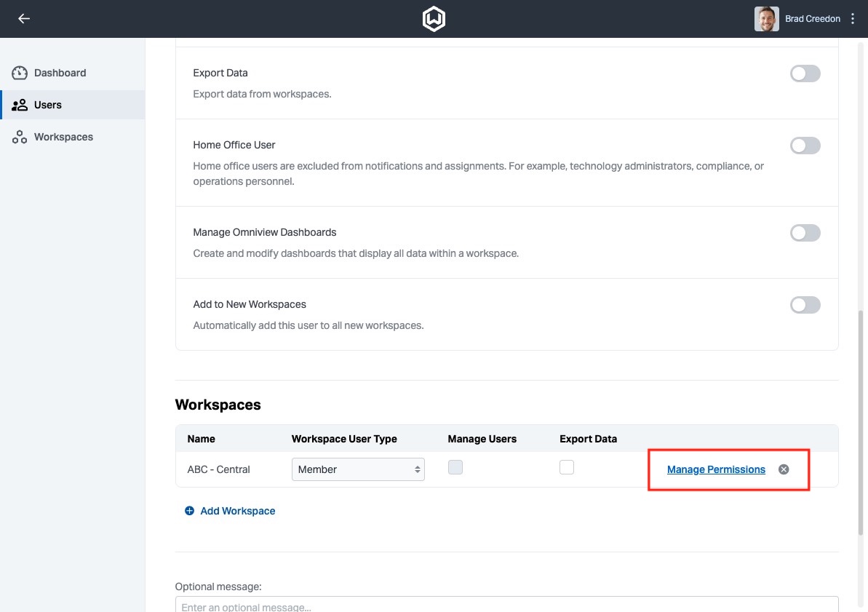This screenshot has width=868, height=612.
Task: Go to the Dashboard menu item
Action: click(x=60, y=73)
